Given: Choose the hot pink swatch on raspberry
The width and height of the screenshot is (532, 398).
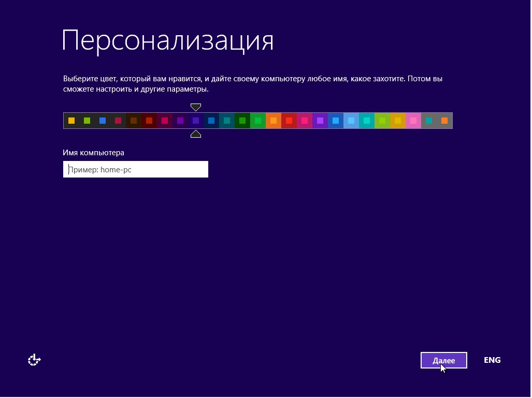Looking at the screenshot, I should click(305, 121).
